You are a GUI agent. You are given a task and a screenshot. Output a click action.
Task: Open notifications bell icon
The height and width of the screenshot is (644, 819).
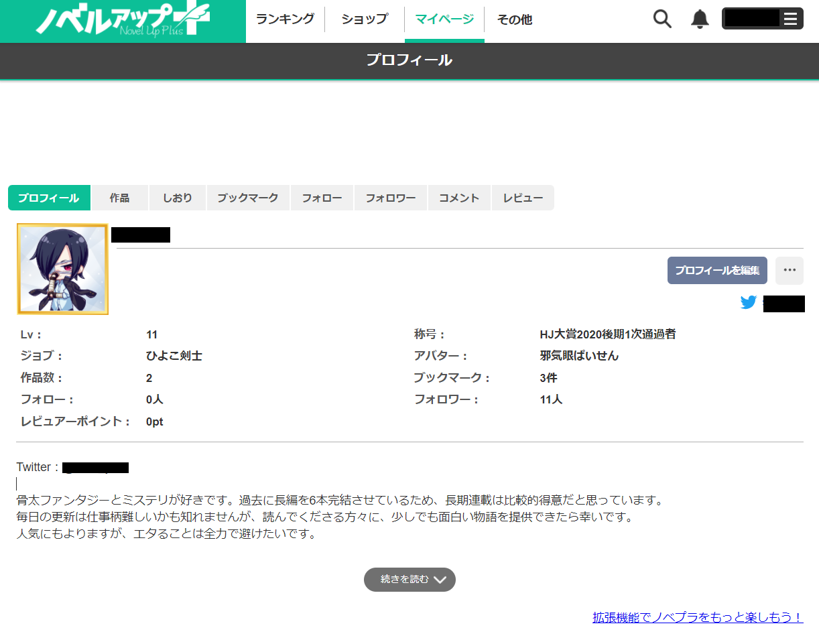pyautogui.click(x=700, y=19)
